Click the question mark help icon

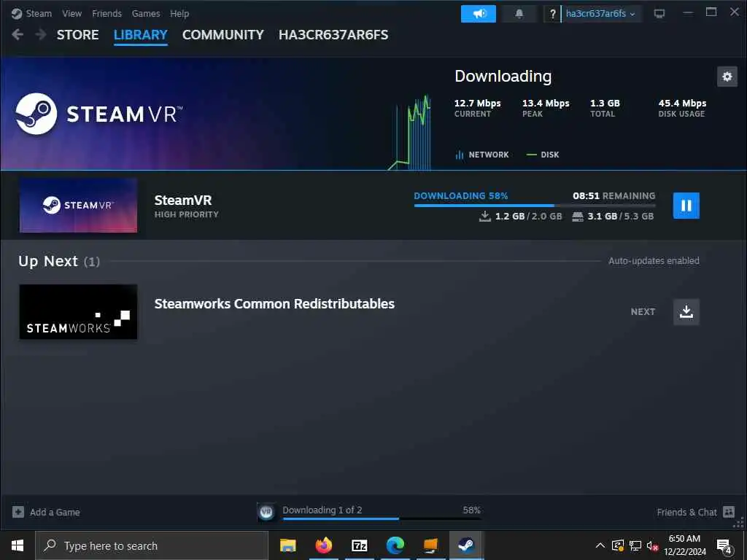(552, 14)
